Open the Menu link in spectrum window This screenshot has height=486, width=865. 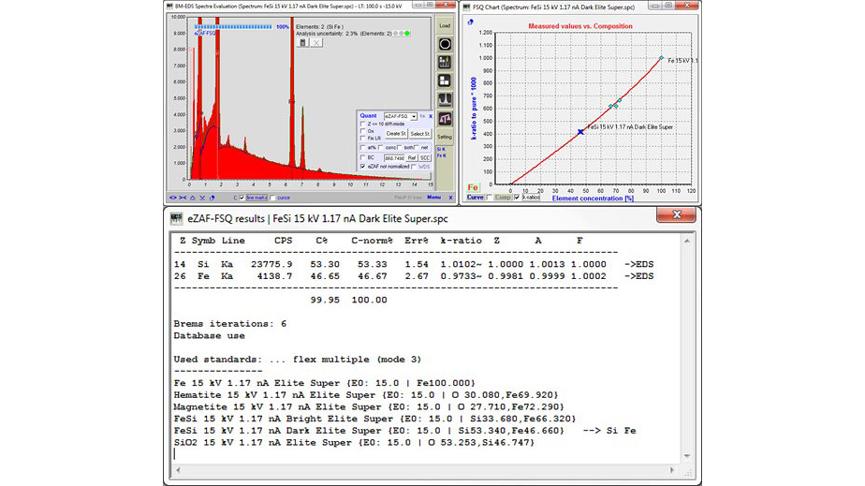tap(434, 197)
